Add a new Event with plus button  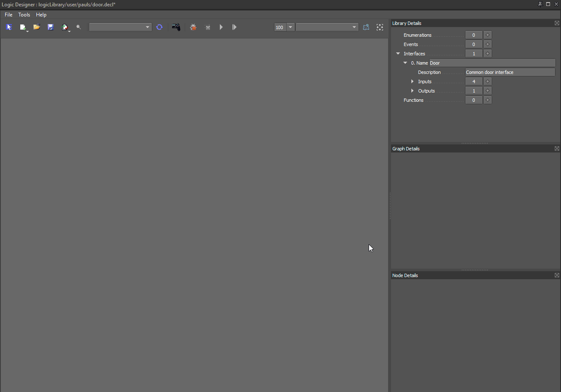point(487,44)
